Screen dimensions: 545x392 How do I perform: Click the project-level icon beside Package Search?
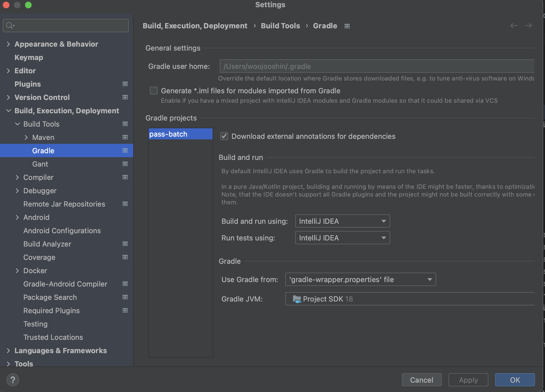point(125,297)
